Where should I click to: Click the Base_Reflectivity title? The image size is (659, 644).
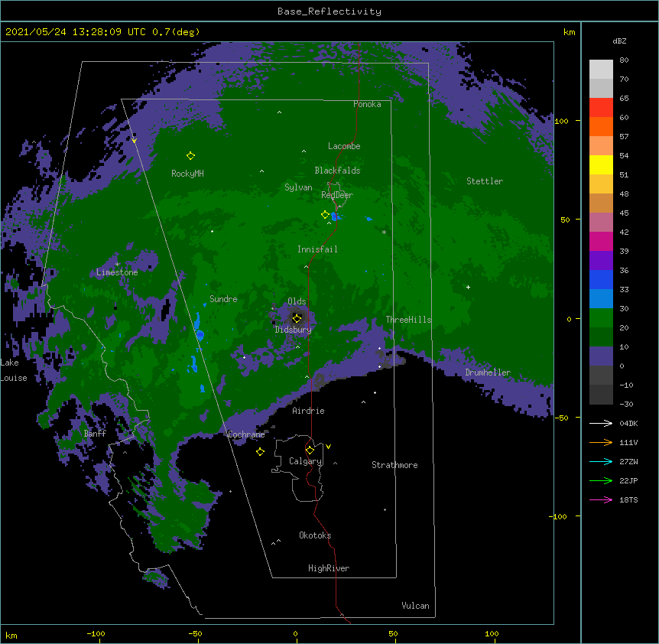coord(329,11)
